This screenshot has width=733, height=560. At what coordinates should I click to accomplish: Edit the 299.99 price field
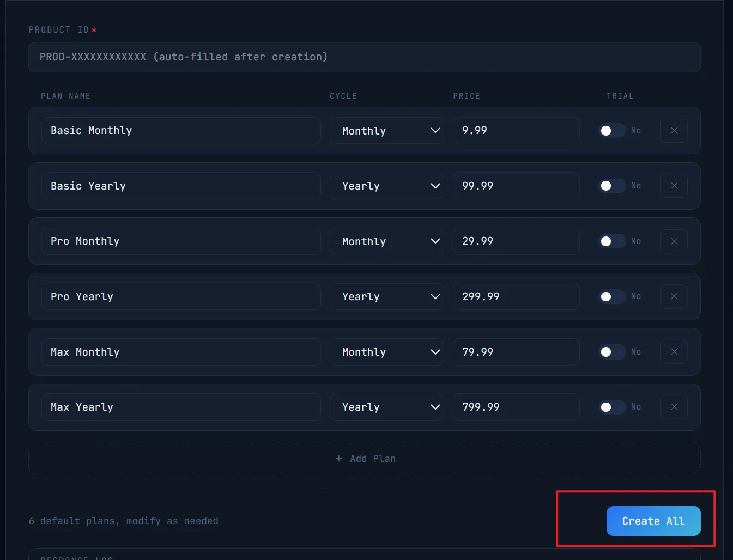pos(516,296)
